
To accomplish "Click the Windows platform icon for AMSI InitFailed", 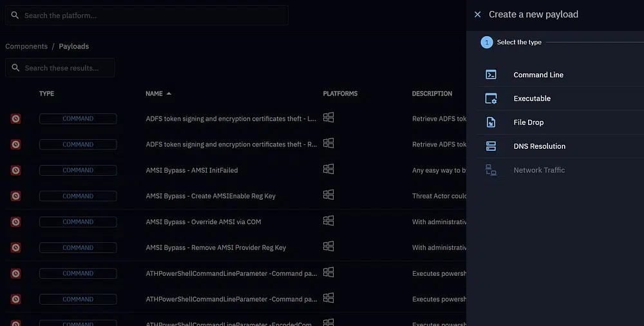I will click(x=328, y=169).
